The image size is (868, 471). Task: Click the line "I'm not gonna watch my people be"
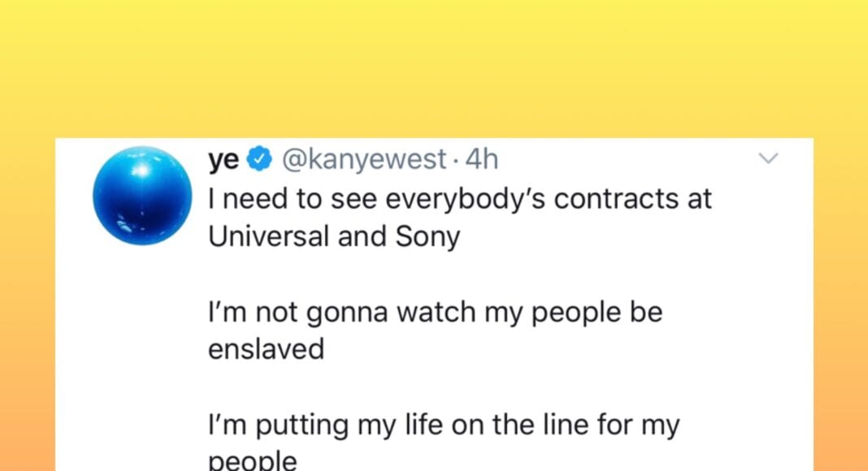(435, 313)
